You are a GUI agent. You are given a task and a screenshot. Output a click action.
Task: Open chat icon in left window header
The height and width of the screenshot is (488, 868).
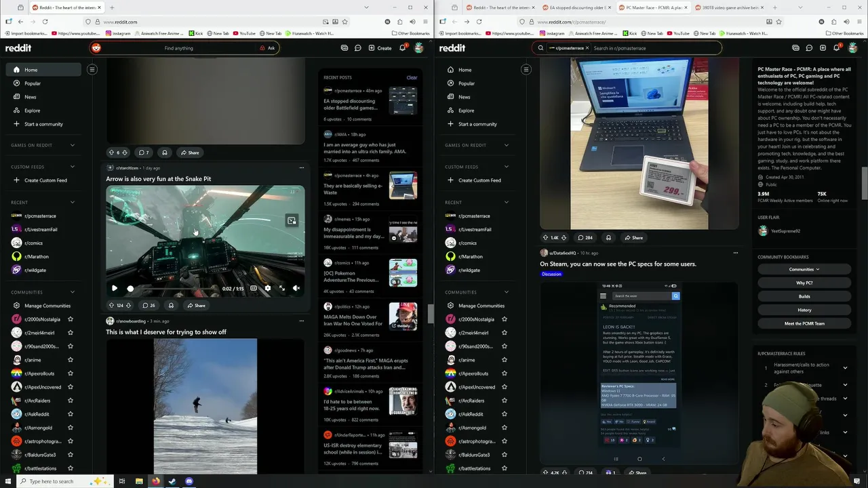pos(357,48)
